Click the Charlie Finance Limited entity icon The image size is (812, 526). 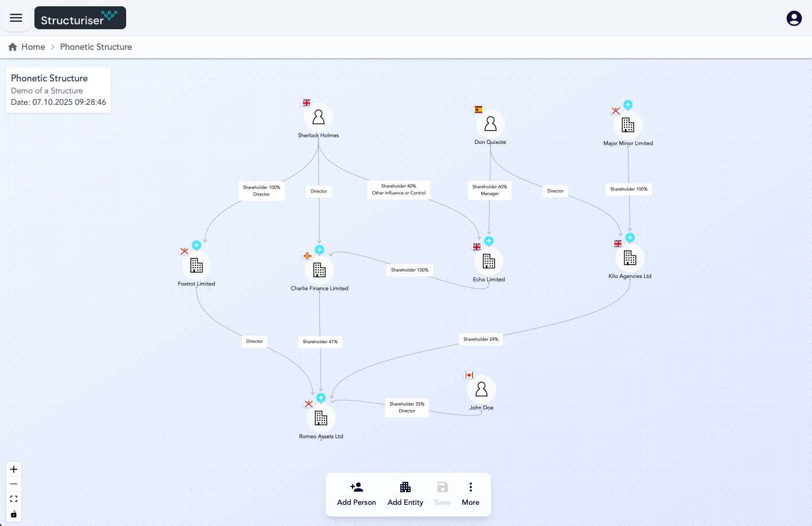click(x=319, y=270)
